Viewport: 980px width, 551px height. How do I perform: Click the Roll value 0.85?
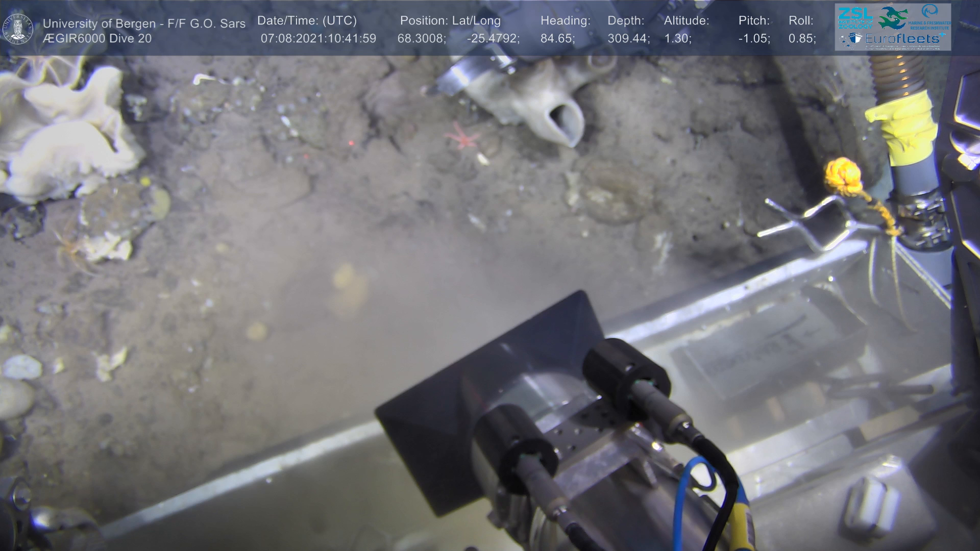(x=802, y=39)
